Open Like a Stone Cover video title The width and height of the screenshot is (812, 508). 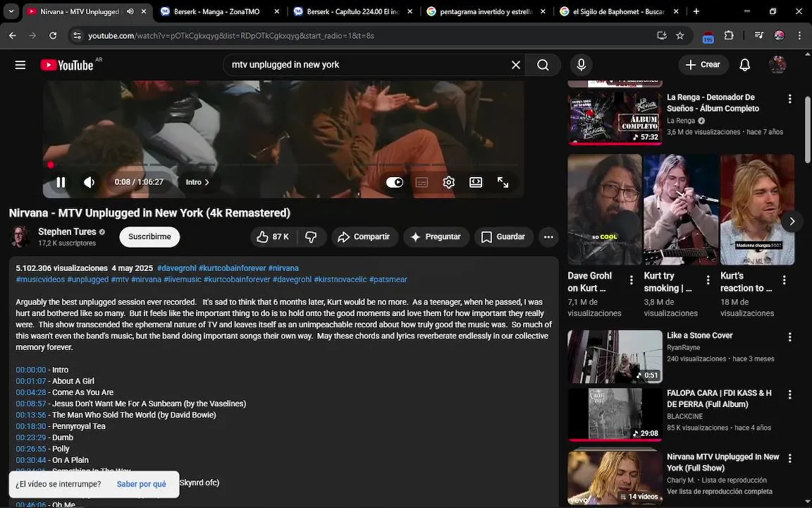point(700,335)
